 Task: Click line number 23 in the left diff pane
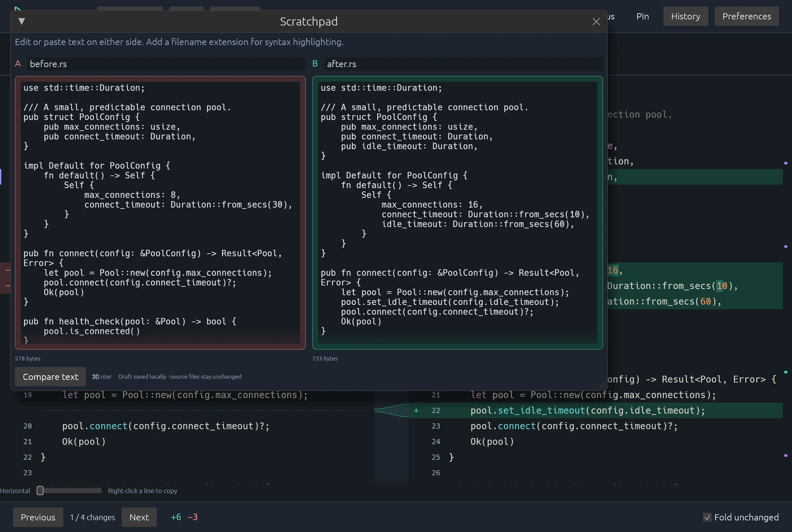click(28, 473)
